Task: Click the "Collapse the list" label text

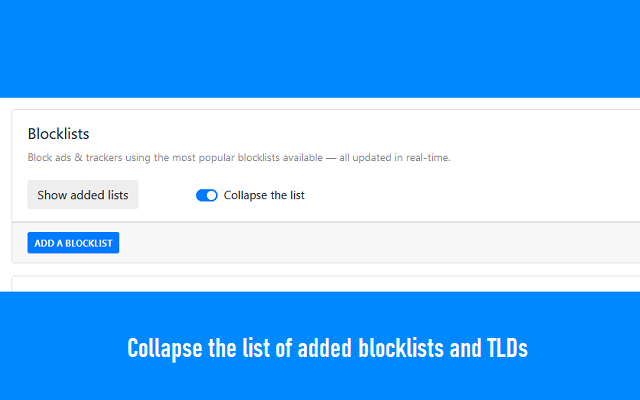Action: click(264, 195)
